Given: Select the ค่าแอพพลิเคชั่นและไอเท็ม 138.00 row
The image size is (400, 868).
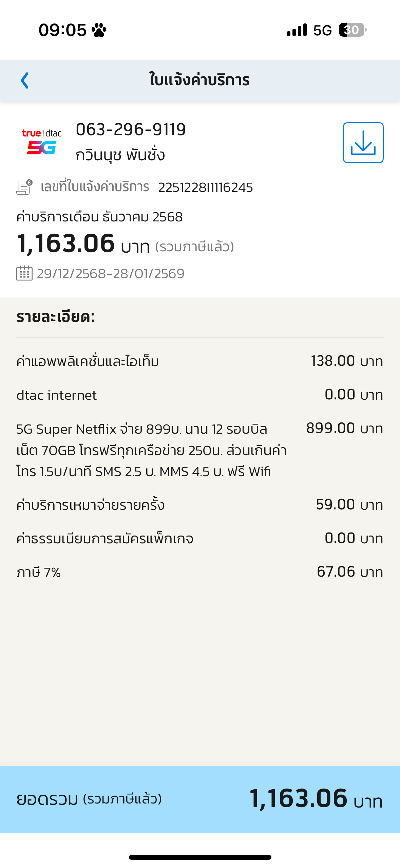Looking at the screenshot, I should (199, 361).
